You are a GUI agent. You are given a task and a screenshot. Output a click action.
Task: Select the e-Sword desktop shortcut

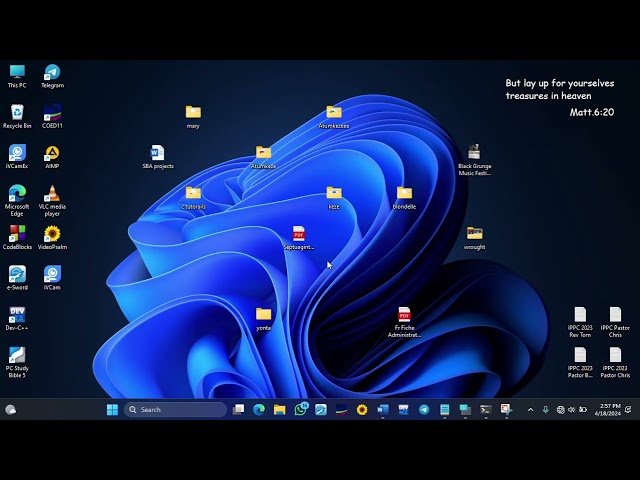click(x=17, y=278)
